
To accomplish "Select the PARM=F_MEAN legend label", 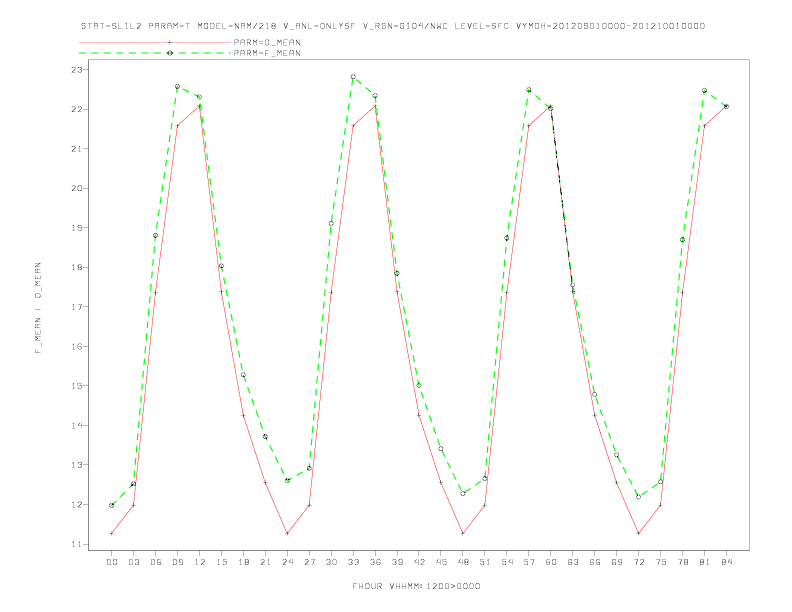I will 267,53.
